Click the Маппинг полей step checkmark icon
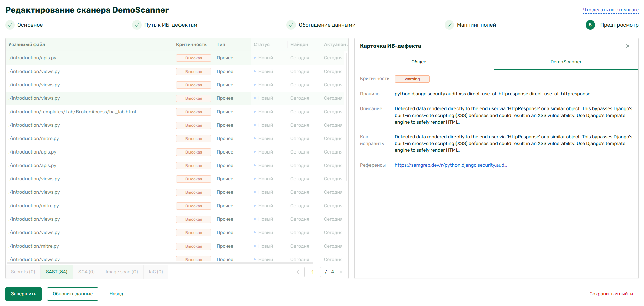The image size is (644, 306). 449,25
